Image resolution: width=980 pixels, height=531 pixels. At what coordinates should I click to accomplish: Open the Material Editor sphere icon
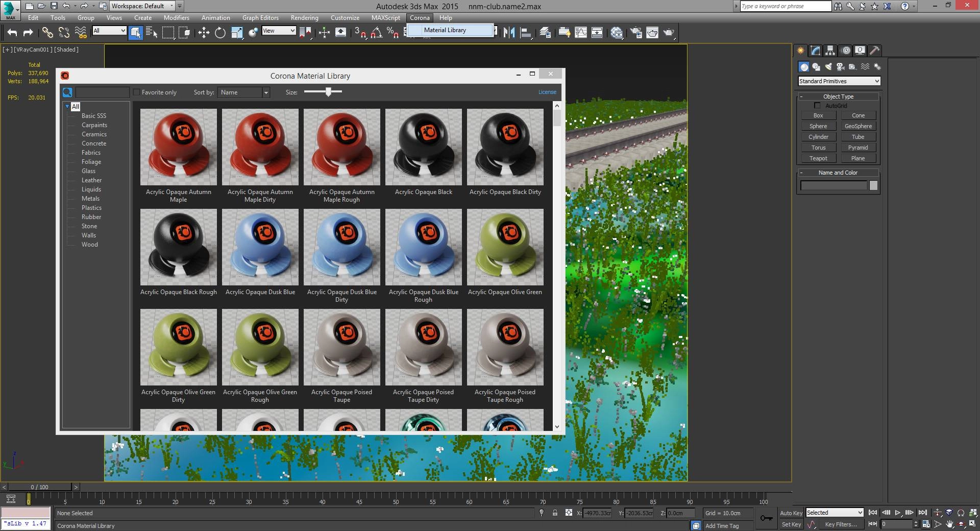pos(617,33)
